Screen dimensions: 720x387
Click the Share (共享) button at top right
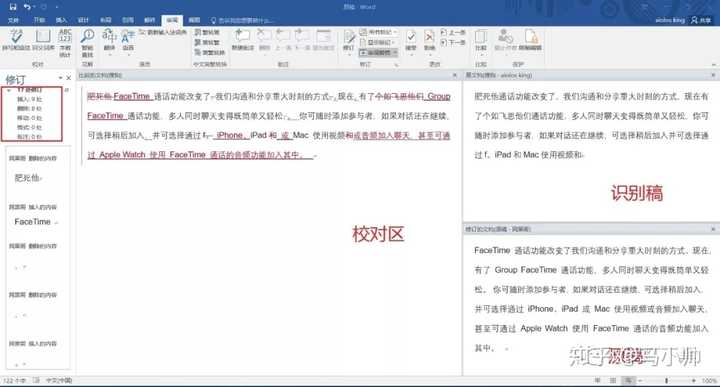[701, 20]
